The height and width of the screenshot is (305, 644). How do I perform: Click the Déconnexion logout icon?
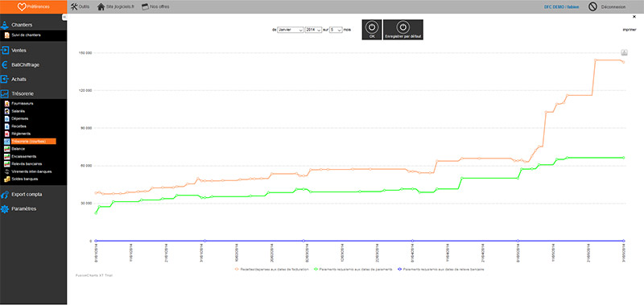(592, 7)
